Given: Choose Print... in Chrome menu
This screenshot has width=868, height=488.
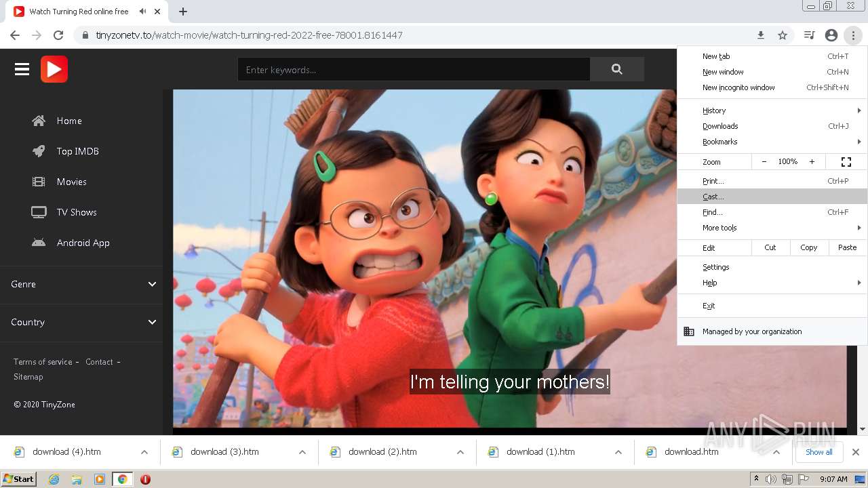Looking at the screenshot, I should [x=772, y=181].
